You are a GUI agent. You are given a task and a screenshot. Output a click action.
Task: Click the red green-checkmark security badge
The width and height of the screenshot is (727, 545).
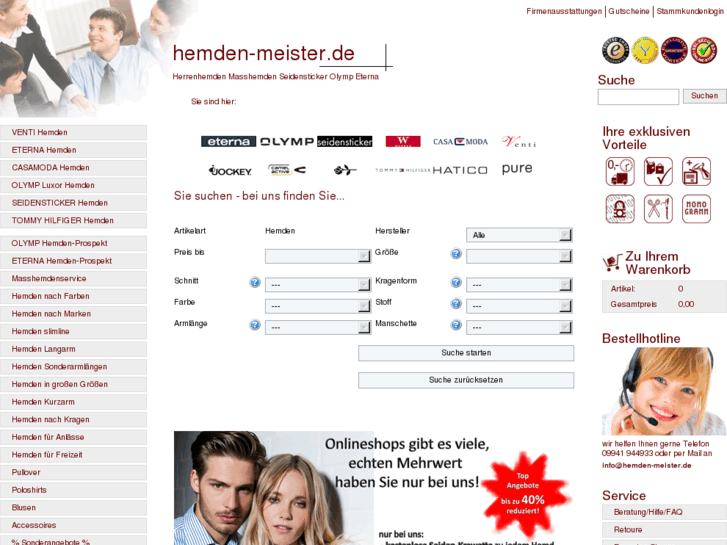(x=704, y=50)
